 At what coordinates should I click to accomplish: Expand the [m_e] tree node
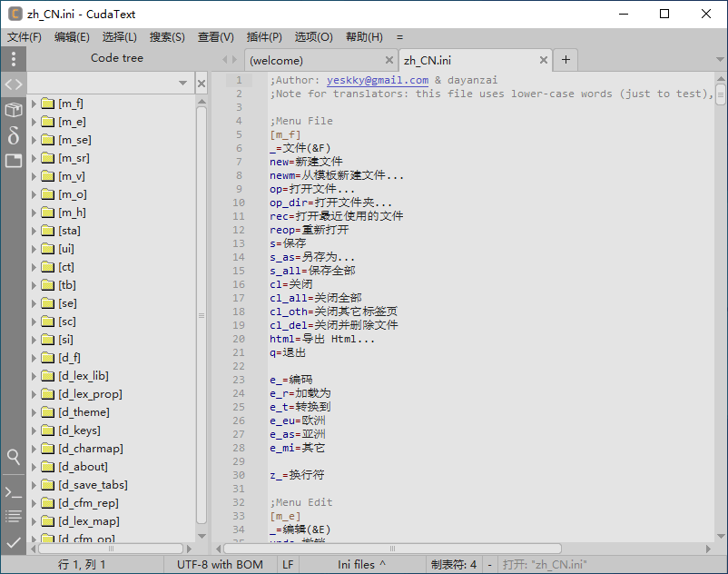tap(34, 122)
